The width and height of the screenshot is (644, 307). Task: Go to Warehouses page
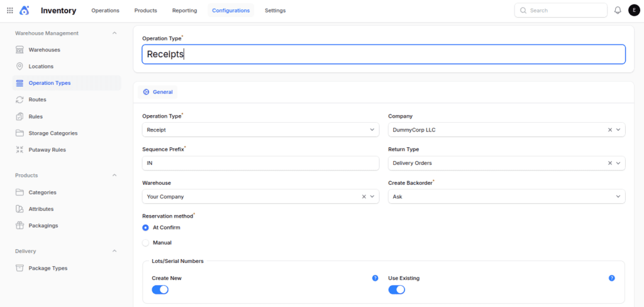tap(45, 50)
